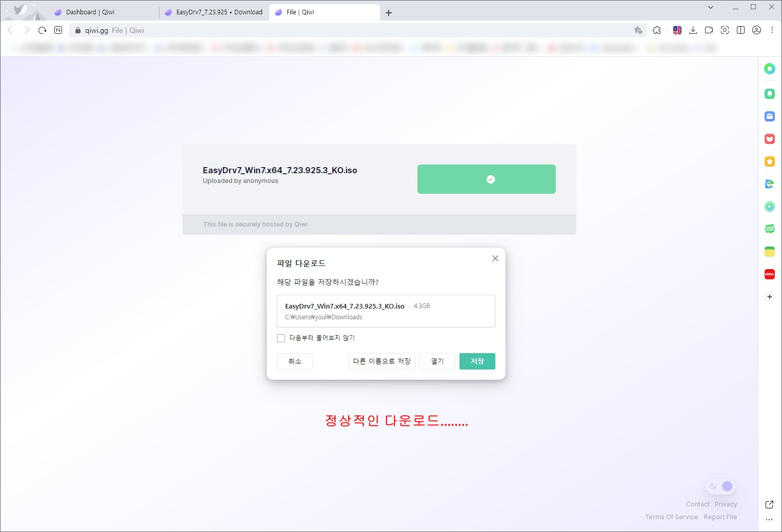
Task: Open browser menu three dots
Action: click(772, 30)
